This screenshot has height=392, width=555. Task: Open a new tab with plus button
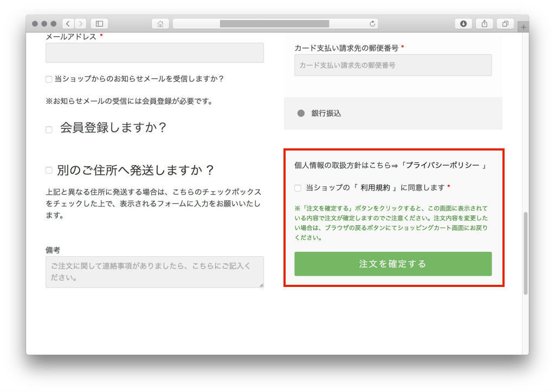coord(523,27)
